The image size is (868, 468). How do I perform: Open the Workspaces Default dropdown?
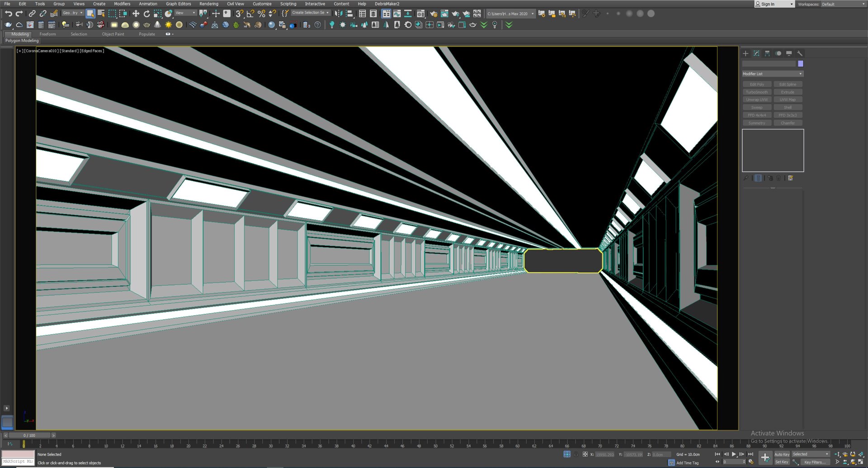(843, 4)
